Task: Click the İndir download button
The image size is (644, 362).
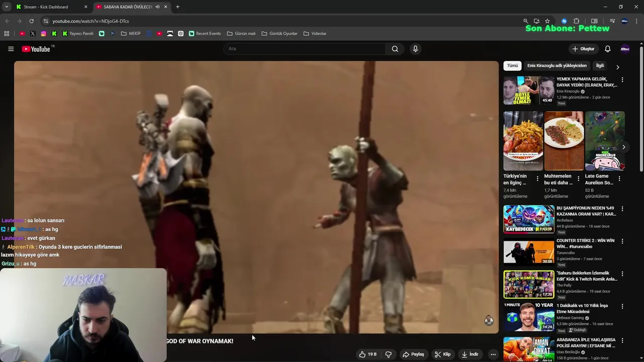Action: [x=470, y=354]
